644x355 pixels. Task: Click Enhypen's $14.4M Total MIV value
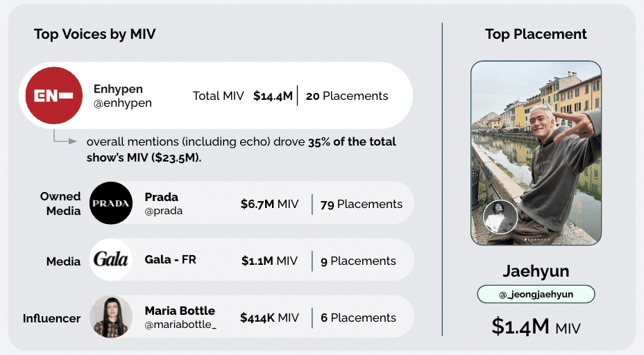[273, 96]
